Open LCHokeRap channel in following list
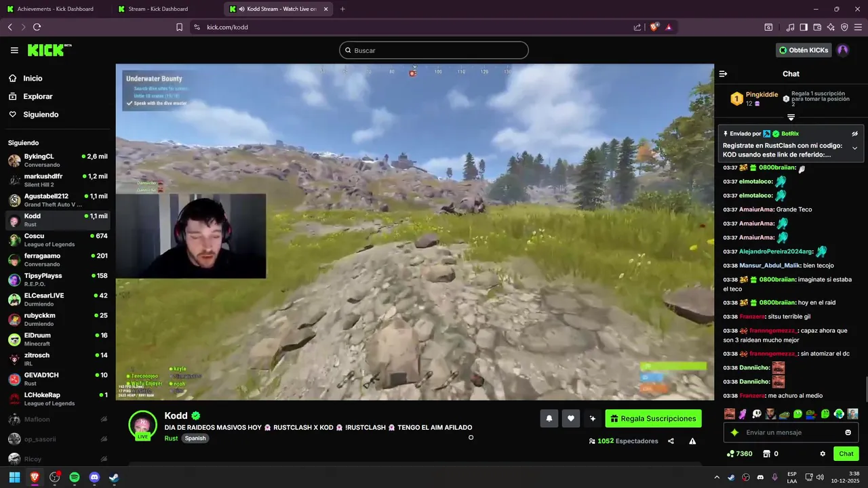868x488 pixels. (58, 399)
